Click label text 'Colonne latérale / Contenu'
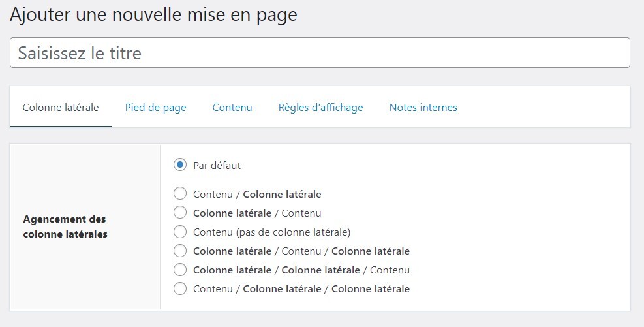 (257, 213)
